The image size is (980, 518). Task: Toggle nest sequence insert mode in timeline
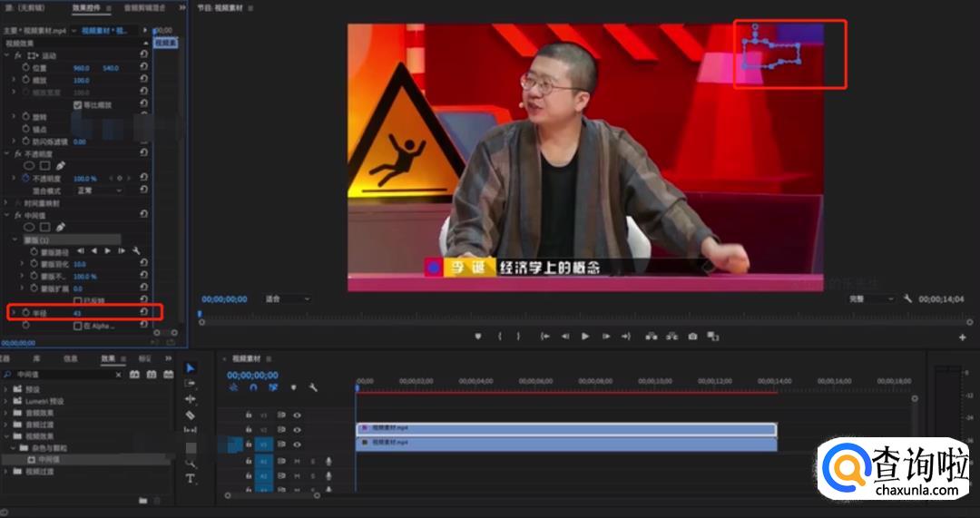click(x=233, y=387)
